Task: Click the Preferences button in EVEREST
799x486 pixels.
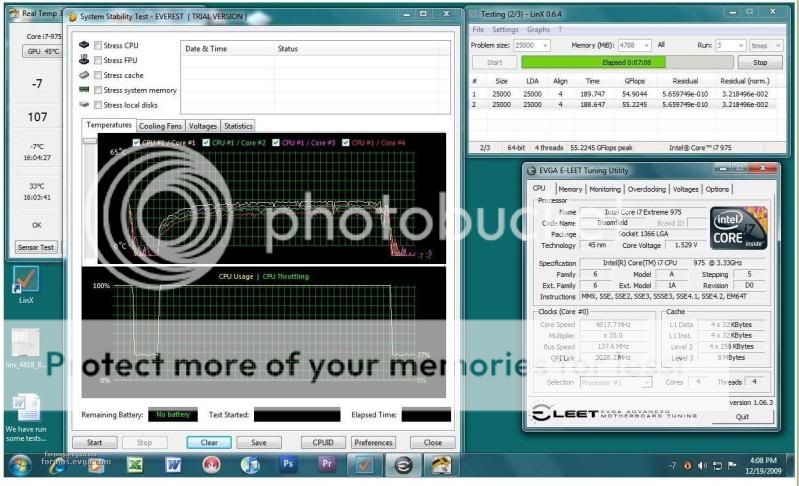Action: (x=373, y=442)
